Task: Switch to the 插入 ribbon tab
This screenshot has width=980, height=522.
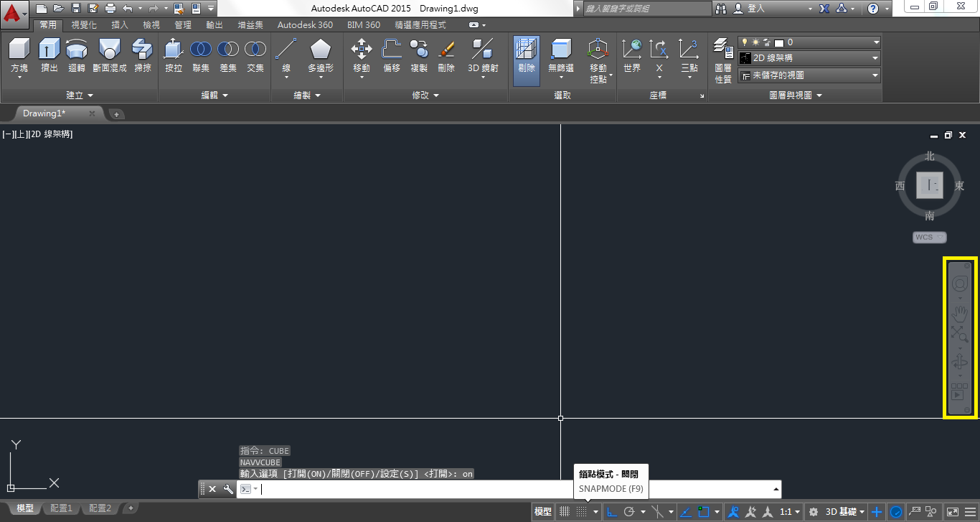Action: (x=120, y=24)
